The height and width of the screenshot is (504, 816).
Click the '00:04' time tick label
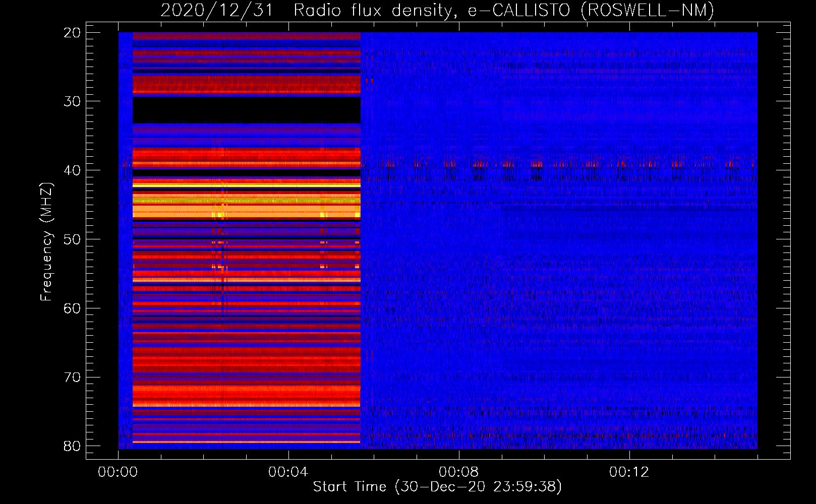(288, 472)
